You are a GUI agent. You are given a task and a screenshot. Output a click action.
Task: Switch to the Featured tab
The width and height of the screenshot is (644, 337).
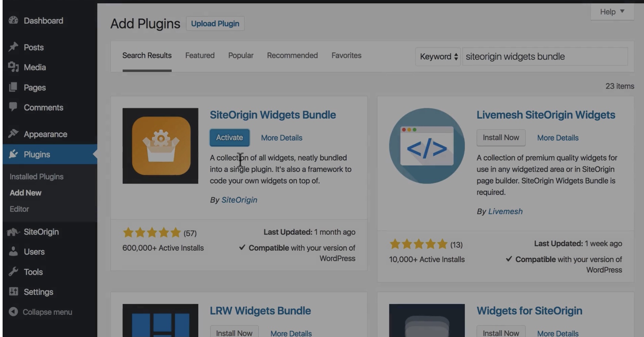[x=200, y=56]
